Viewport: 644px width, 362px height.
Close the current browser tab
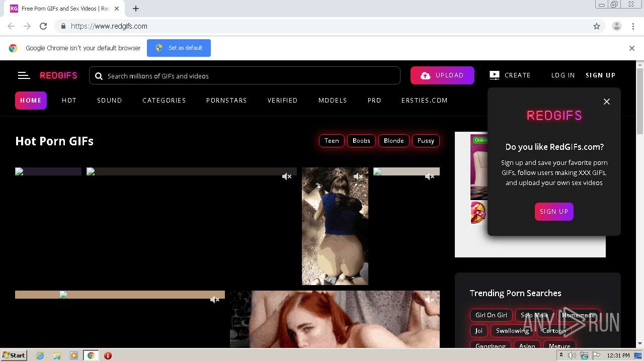[117, 9]
